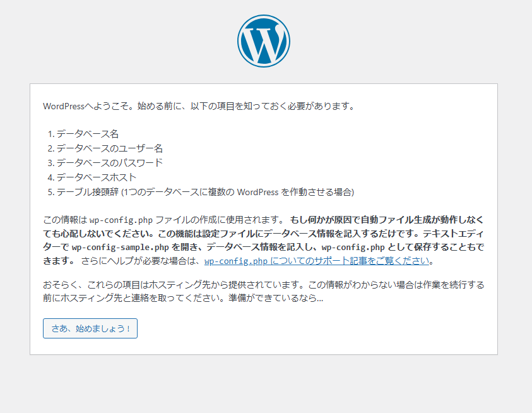Click the データベース名 list item
Screen dimensions: 532x413
pos(88,134)
